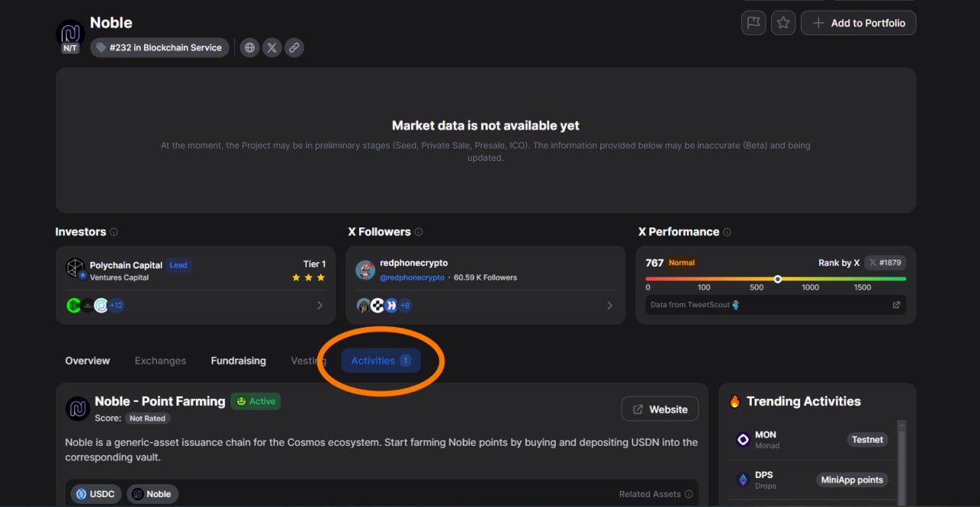980x507 pixels.
Task: Click the blue follower avatar beside +8
Action: (x=391, y=306)
